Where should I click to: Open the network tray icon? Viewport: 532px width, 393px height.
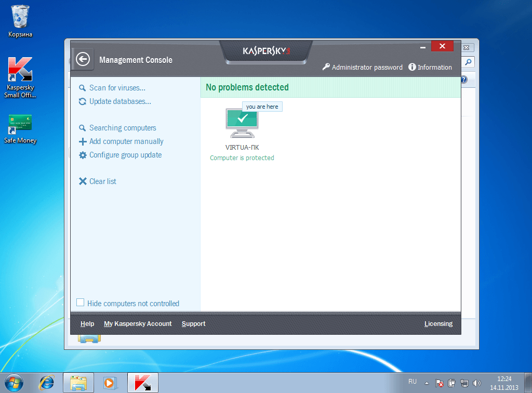464,383
